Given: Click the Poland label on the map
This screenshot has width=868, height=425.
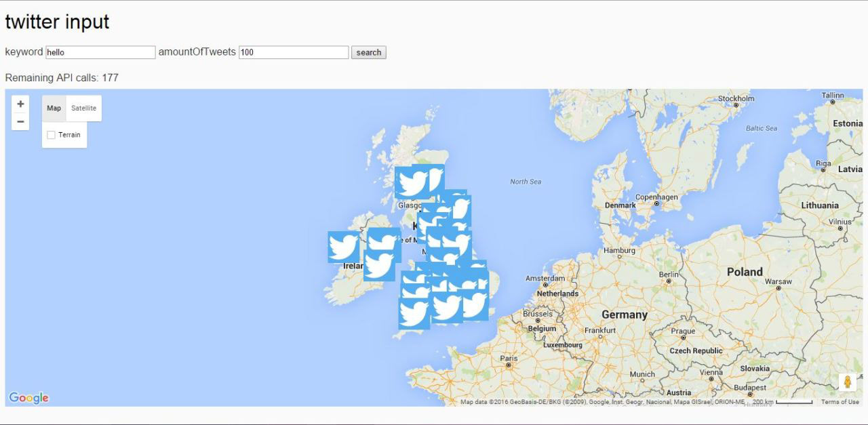Looking at the screenshot, I should click(x=745, y=272).
